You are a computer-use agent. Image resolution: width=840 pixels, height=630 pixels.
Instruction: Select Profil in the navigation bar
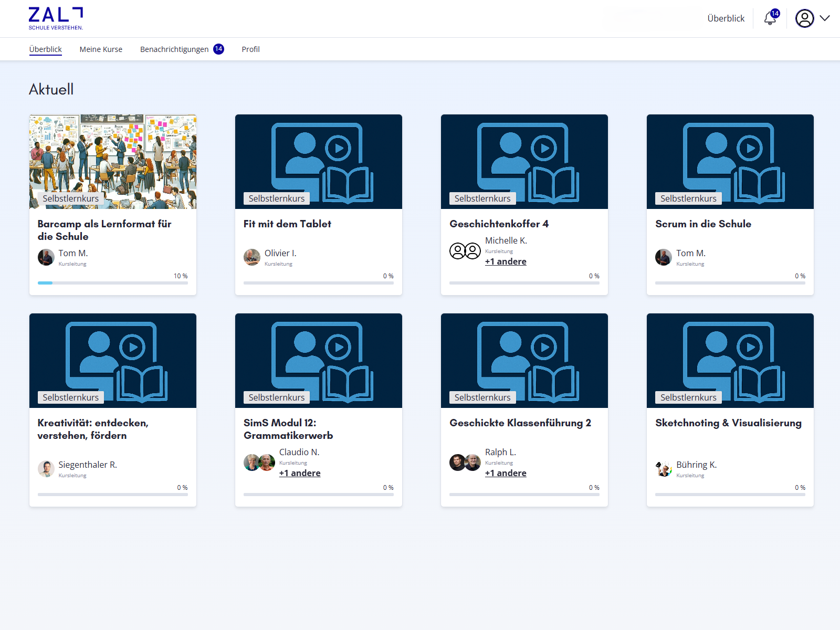click(250, 49)
